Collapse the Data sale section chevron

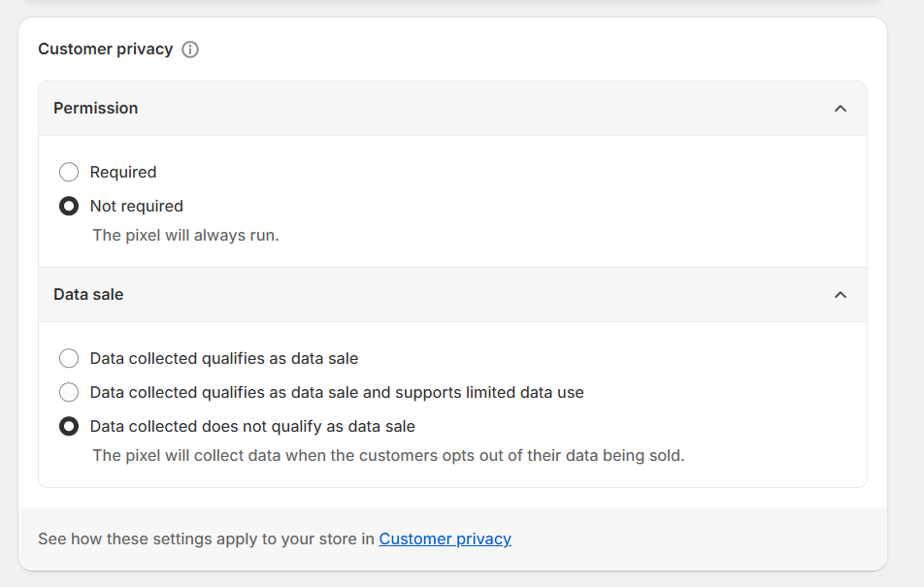pyautogui.click(x=841, y=295)
